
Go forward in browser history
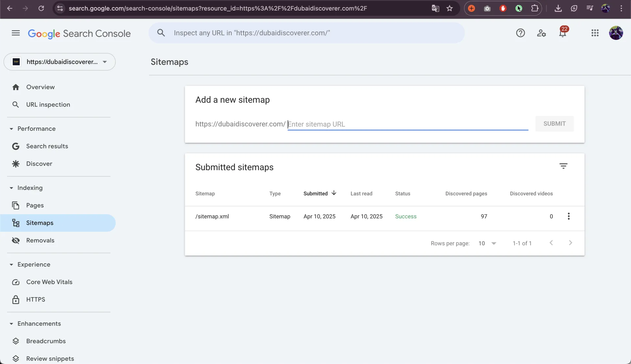[25, 8]
